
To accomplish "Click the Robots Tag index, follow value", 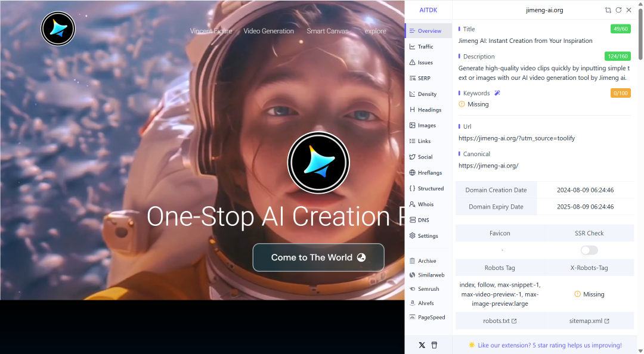I will pos(500,294).
